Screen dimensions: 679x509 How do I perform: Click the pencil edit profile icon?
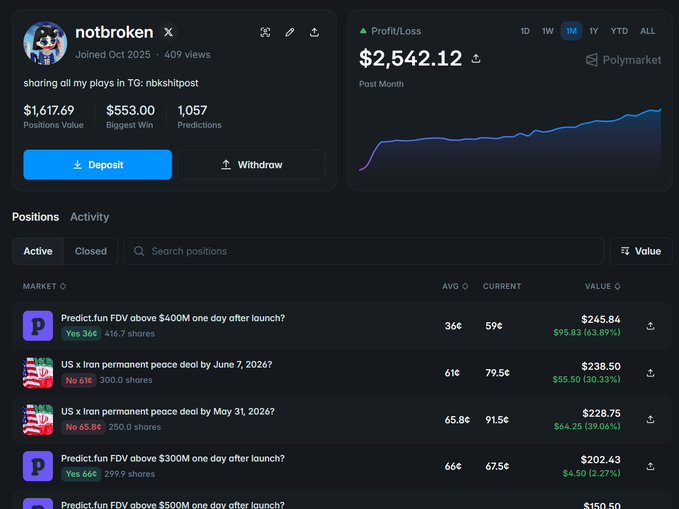(290, 32)
